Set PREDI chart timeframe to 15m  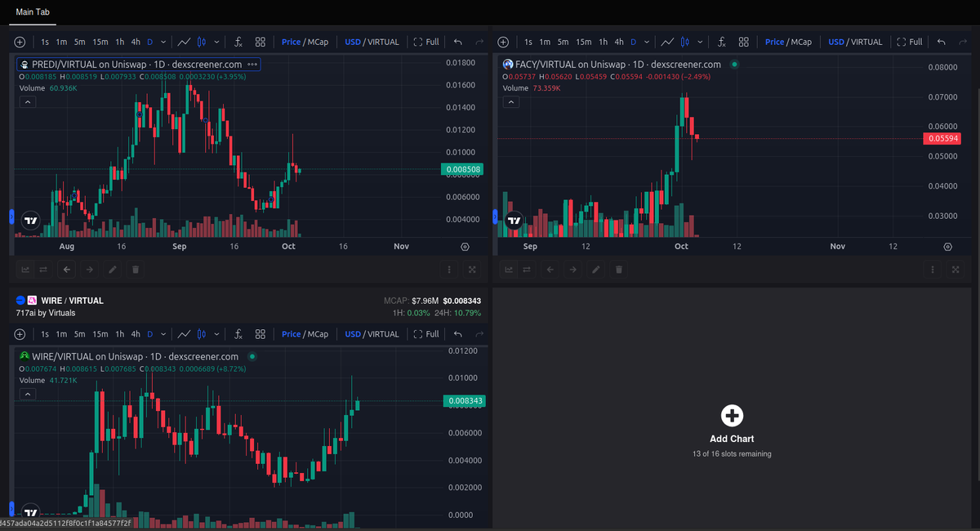coord(100,42)
